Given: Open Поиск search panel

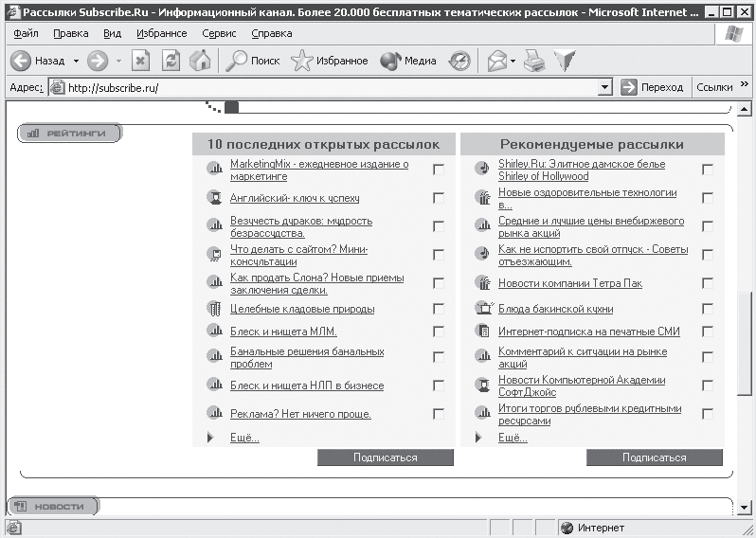Looking at the screenshot, I should coord(252,61).
